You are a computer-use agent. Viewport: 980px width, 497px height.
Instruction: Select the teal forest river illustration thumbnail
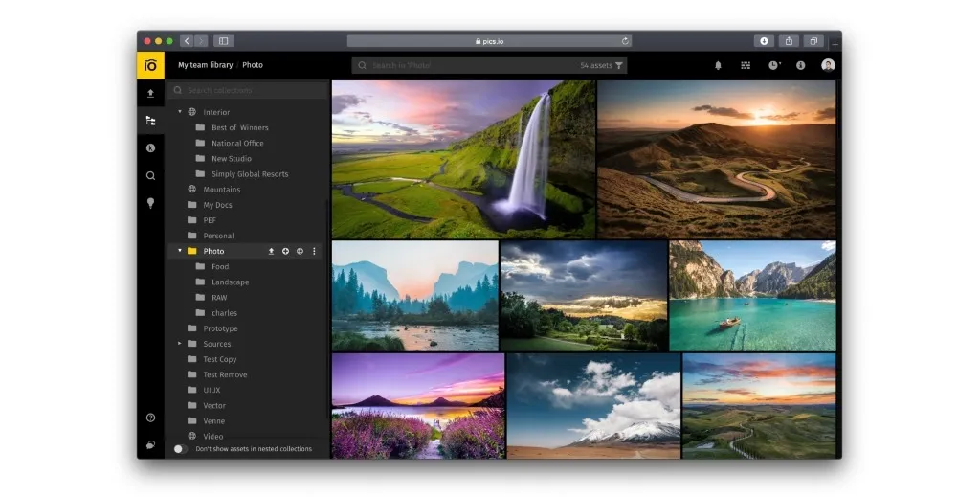pyautogui.click(x=415, y=296)
